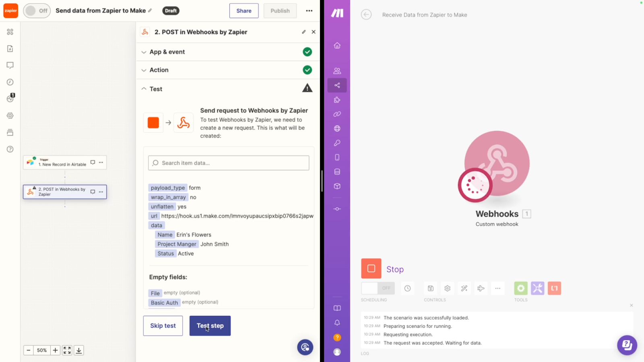Toggle the Make scheduling switch
This screenshot has width=644, height=362.
[378, 288]
